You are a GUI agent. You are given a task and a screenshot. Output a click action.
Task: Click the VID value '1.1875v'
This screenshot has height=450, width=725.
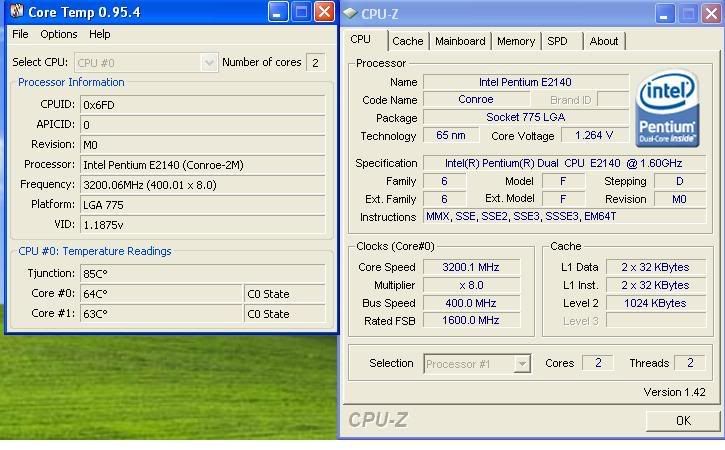(x=203, y=225)
